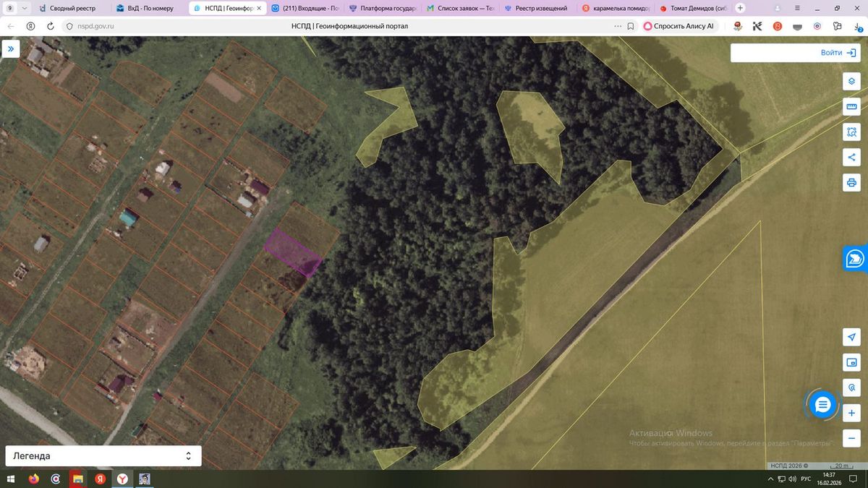
Task: Go back in browser history
Action: pyautogui.click(x=11, y=25)
